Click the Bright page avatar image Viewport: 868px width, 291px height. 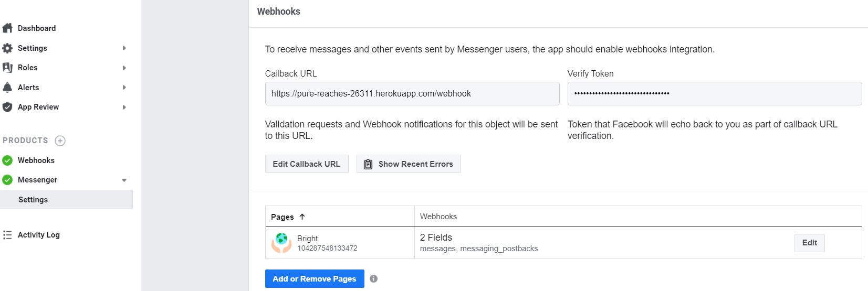pyautogui.click(x=281, y=243)
